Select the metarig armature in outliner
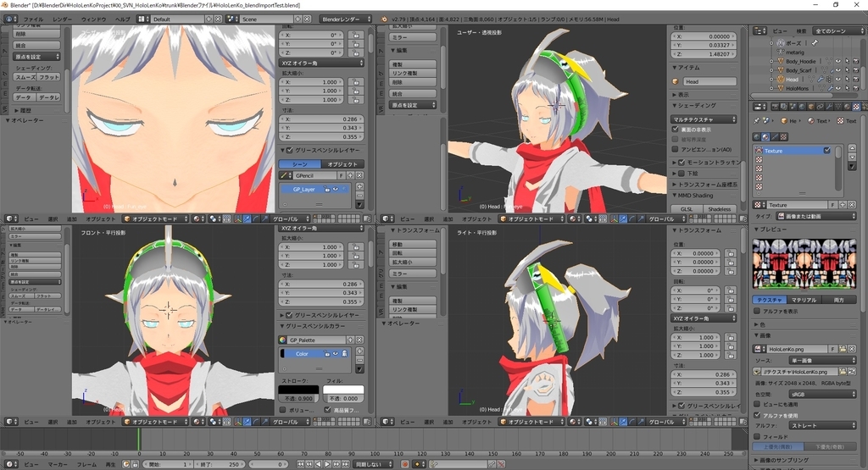 pos(795,53)
